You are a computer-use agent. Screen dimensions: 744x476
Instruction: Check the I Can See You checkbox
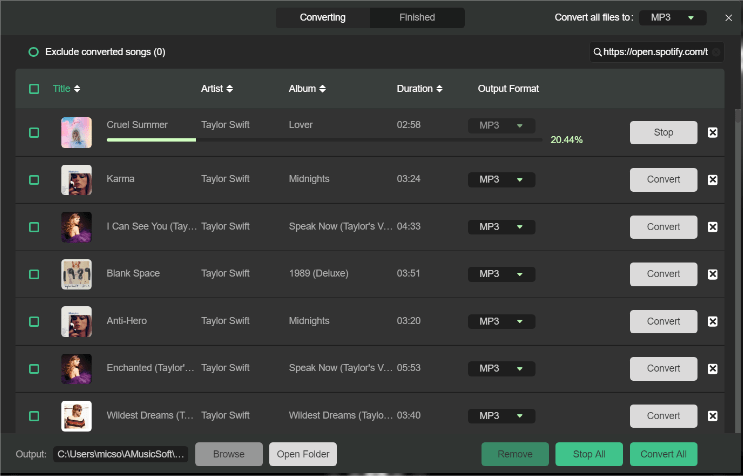[34, 227]
